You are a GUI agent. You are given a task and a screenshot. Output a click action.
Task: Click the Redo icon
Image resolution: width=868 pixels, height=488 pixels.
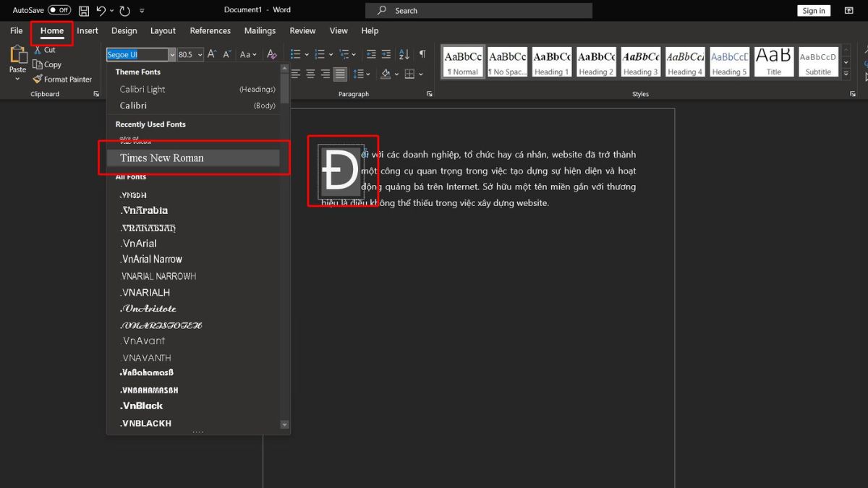[x=124, y=11]
